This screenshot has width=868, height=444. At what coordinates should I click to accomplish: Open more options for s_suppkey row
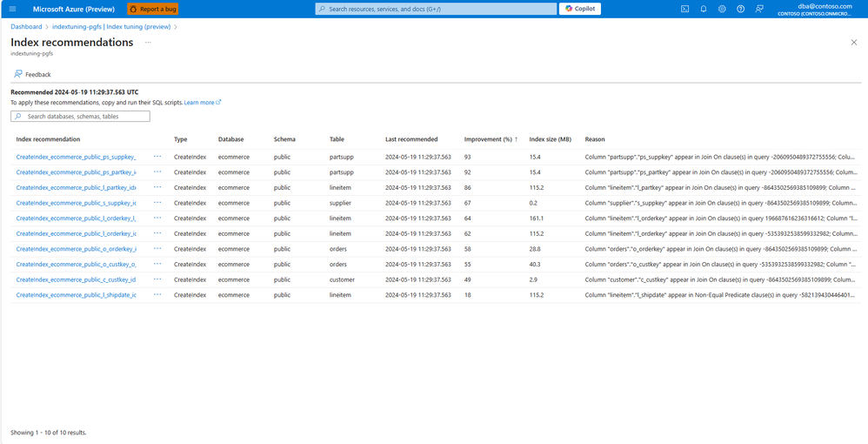157,203
